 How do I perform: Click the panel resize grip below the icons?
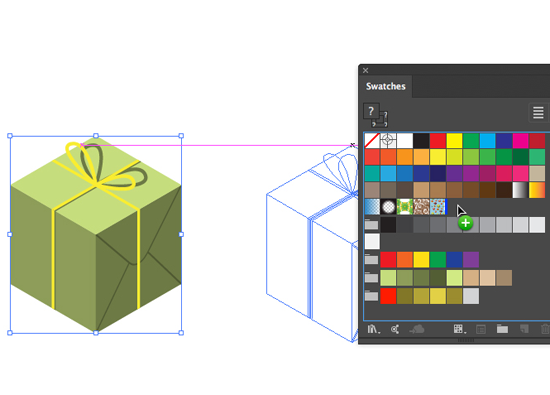pyautogui.click(x=466, y=340)
